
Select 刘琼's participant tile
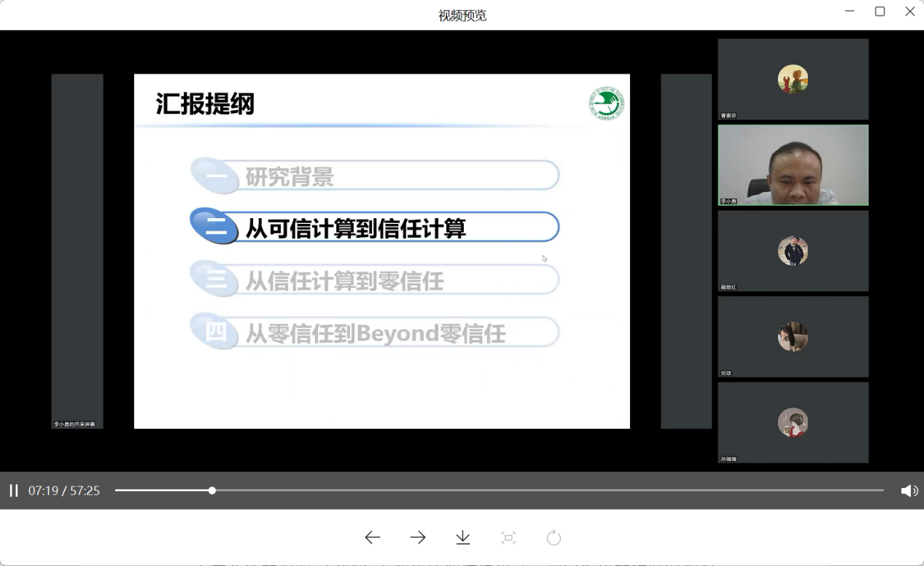[x=793, y=336]
